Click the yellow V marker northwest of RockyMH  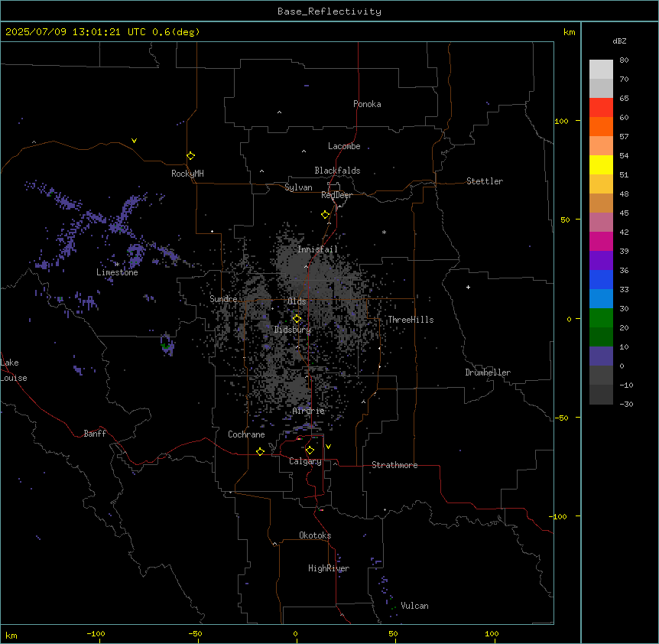click(x=134, y=141)
